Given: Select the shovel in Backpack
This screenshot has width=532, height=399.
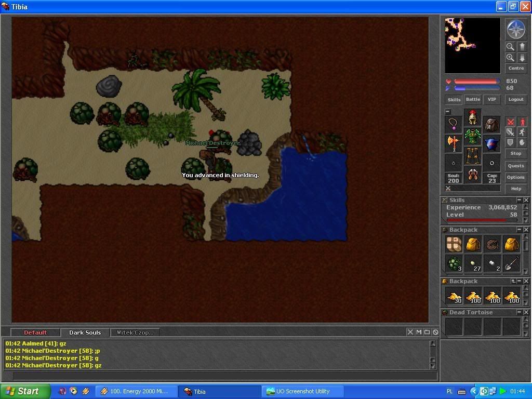Looking at the screenshot, I should 512,263.
